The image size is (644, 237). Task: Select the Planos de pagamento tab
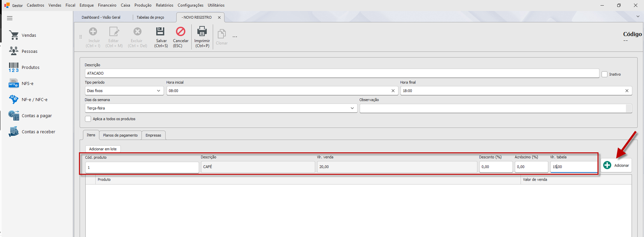pyautogui.click(x=120, y=135)
